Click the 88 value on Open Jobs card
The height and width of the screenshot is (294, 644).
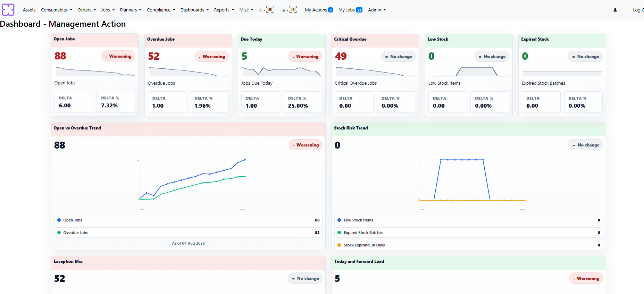(x=60, y=56)
